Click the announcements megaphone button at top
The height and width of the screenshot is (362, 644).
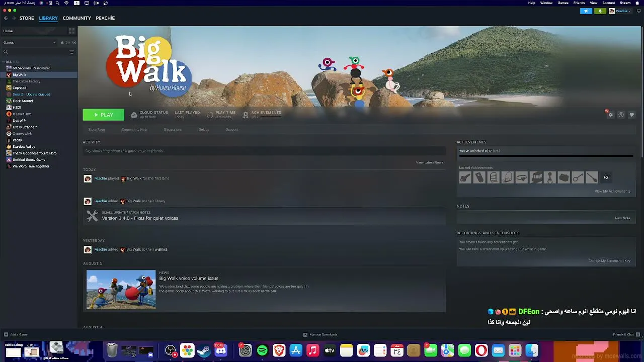586,11
